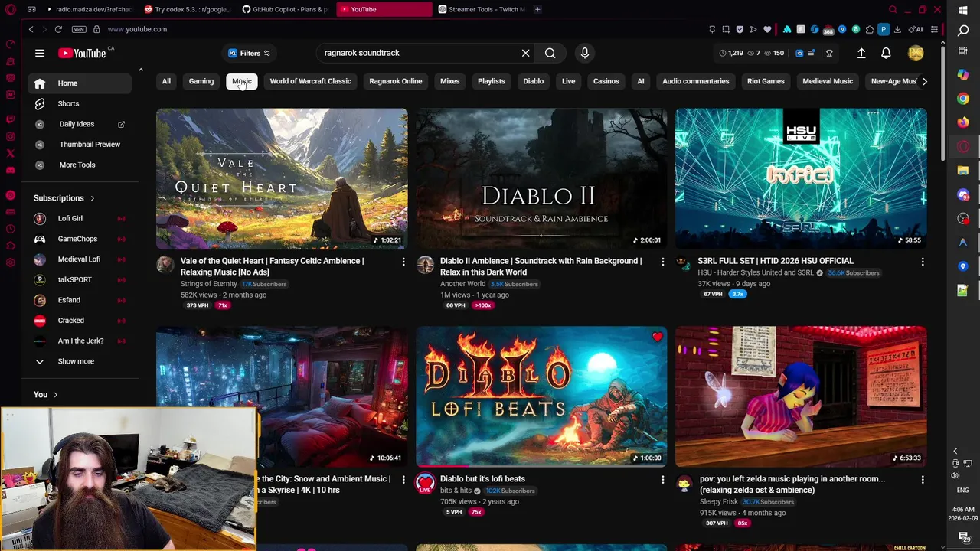Expand the Subscriptions section chevron
The width and height of the screenshot is (980, 551).
pyautogui.click(x=93, y=198)
